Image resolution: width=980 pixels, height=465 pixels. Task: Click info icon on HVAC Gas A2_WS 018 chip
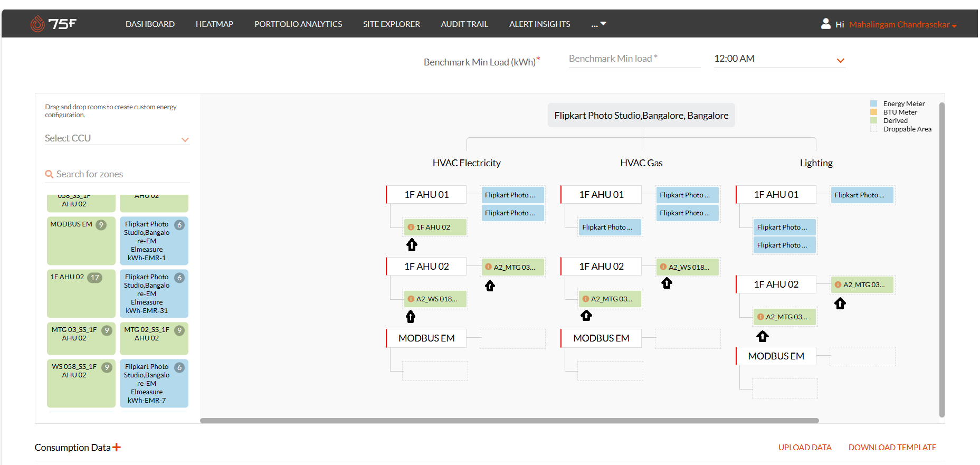[663, 267]
